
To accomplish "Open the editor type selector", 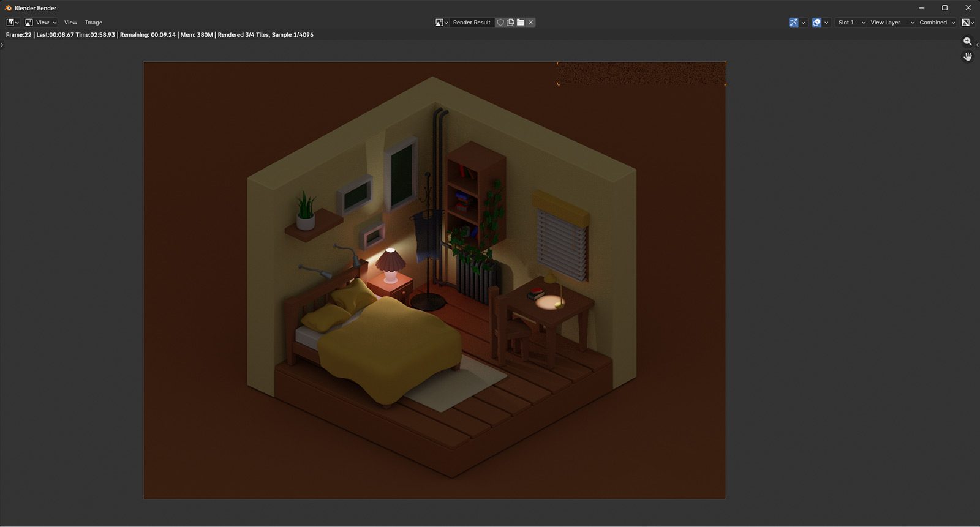I will [12, 23].
